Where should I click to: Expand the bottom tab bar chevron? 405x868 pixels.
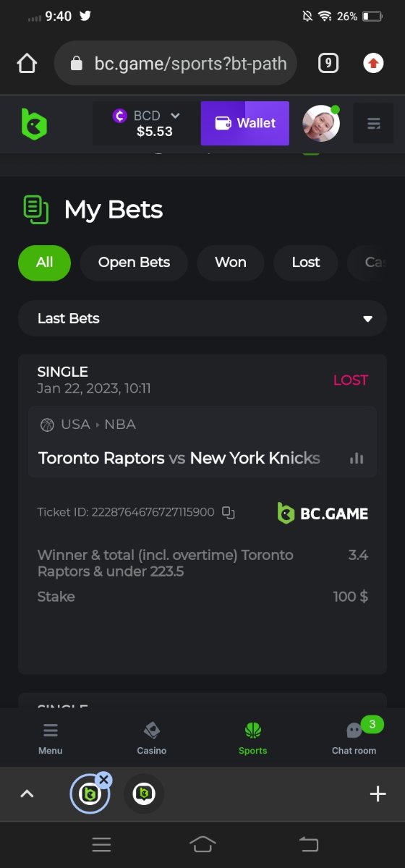coord(27,793)
